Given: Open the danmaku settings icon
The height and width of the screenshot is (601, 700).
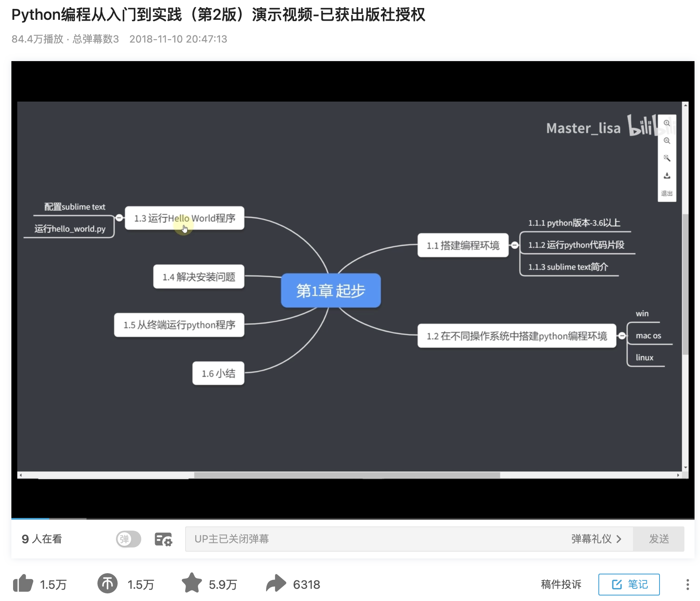Looking at the screenshot, I should tap(163, 539).
